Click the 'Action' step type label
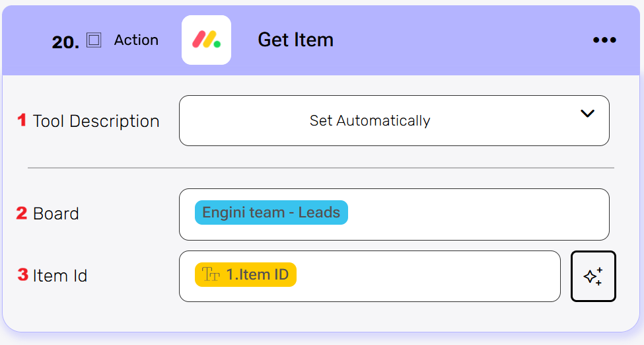 pyautogui.click(x=136, y=40)
